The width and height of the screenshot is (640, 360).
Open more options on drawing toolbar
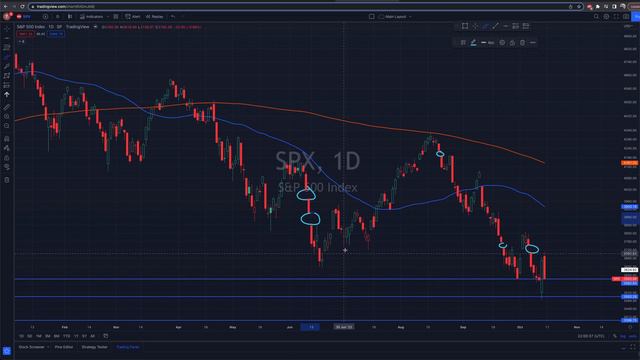point(533,42)
